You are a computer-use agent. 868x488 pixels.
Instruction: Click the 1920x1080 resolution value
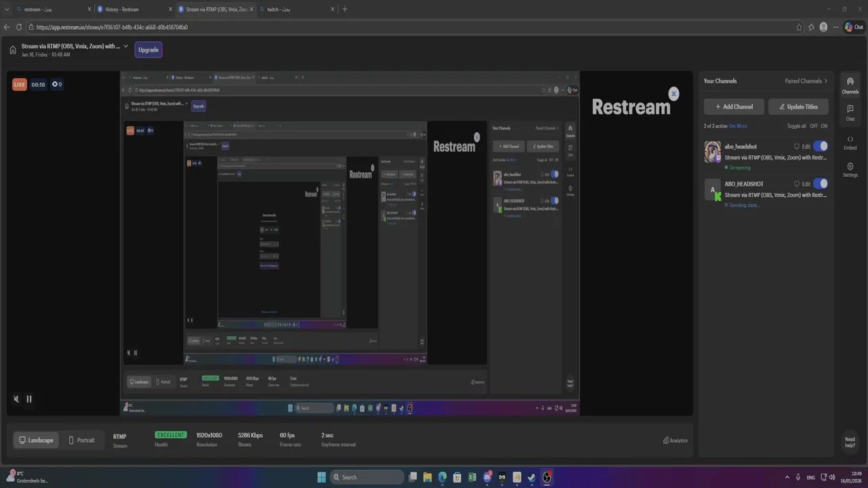click(x=209, y=435)
